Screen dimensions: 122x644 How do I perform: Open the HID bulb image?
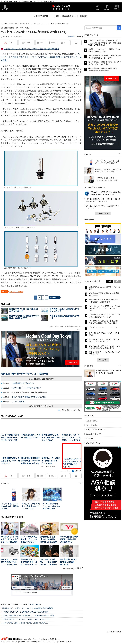tap(41, 168)
